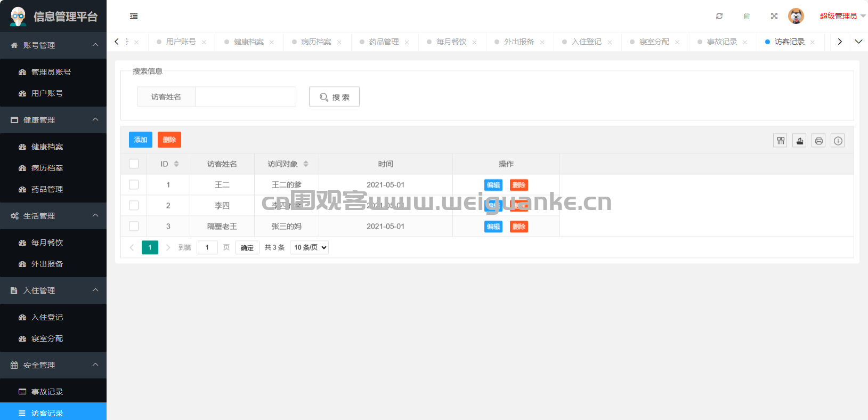Collapse the 健康管理 menu group
This screenshot has width=868, height=420.
tap(53, 120)
